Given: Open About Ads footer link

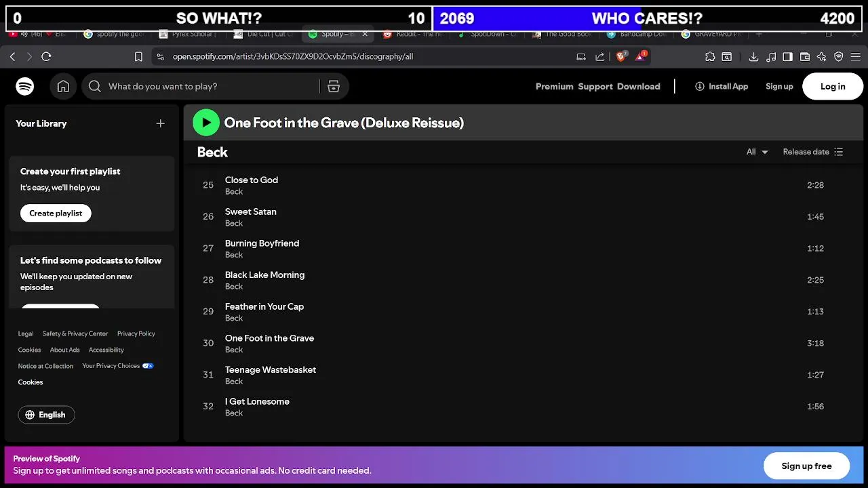Looking at the screenshot, I should click(x=65, y=350).
